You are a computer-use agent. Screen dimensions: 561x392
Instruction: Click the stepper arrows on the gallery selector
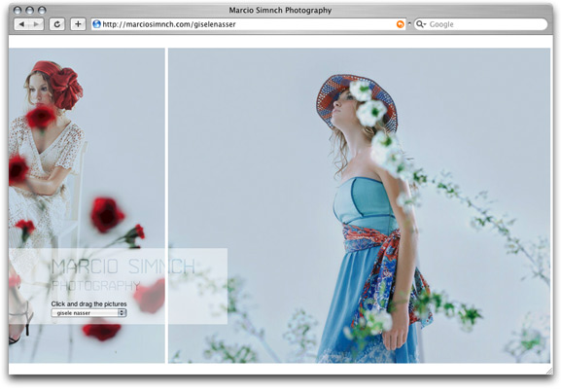click(122, 313)
